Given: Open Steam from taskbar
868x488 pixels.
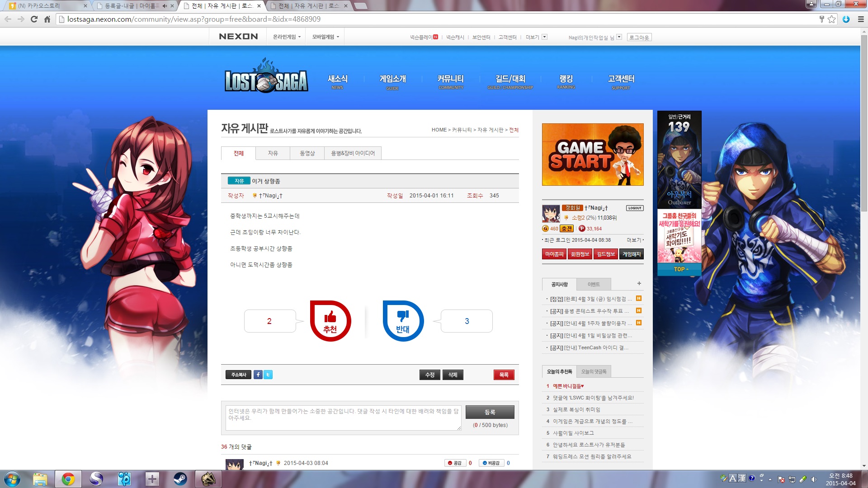Looking at the screenshot, I should tap(180, 479).
